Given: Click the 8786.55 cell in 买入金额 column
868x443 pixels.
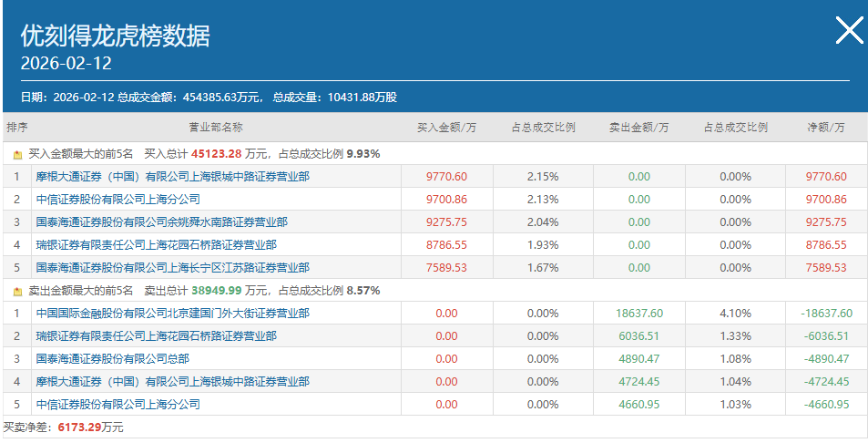Looking at the screenshot, I should pyautogui.click(x=446, y=245).
